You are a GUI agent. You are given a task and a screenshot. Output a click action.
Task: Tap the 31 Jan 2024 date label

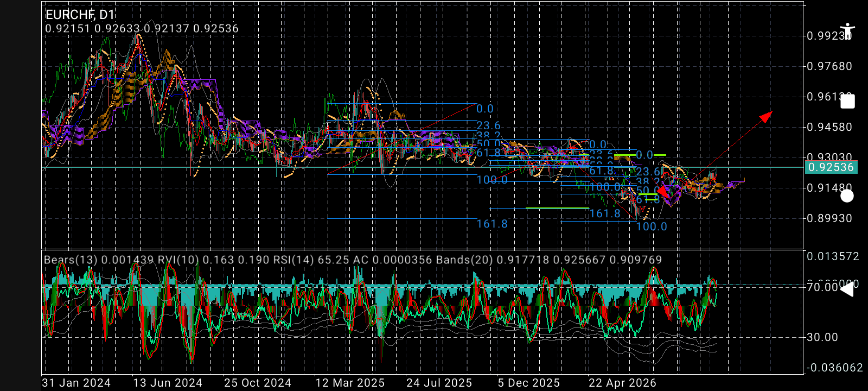point(76,383)
